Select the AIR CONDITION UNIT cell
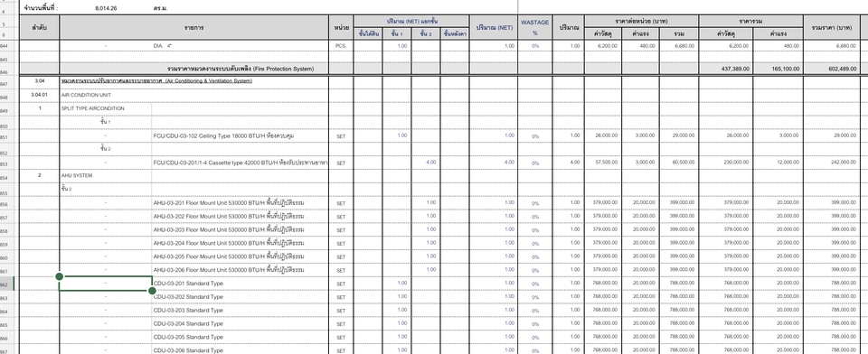The image size is (868, 354). (x=86, y=95)
